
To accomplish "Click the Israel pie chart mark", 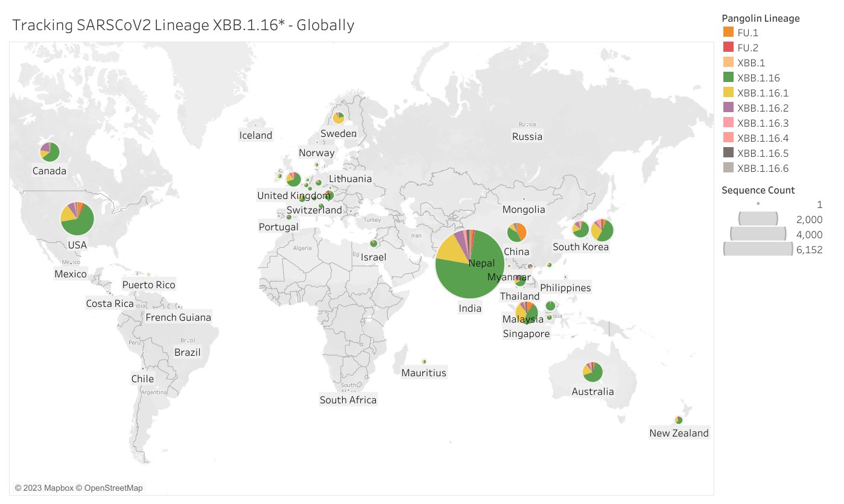I will click(373, 244).
